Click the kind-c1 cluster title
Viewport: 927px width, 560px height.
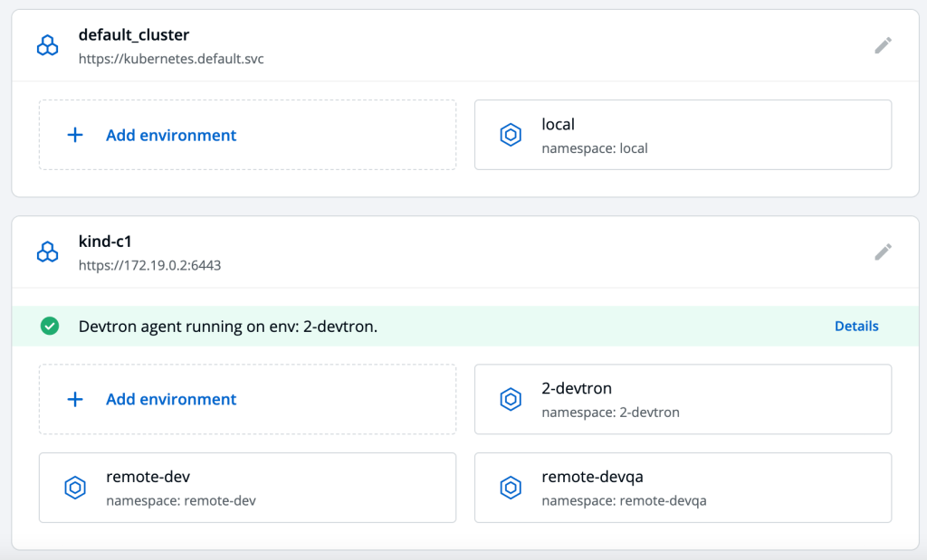tap(105, 242)
